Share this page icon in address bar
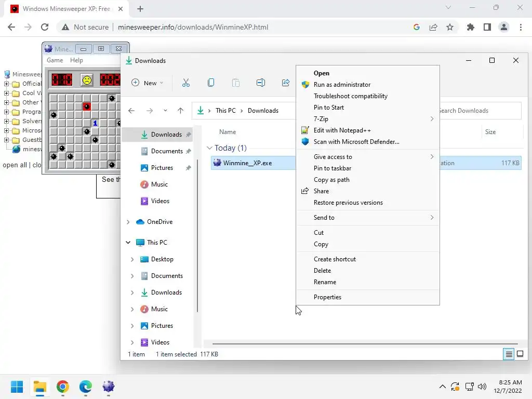Viewport: 532px width, 399px height. click(433, 27)
